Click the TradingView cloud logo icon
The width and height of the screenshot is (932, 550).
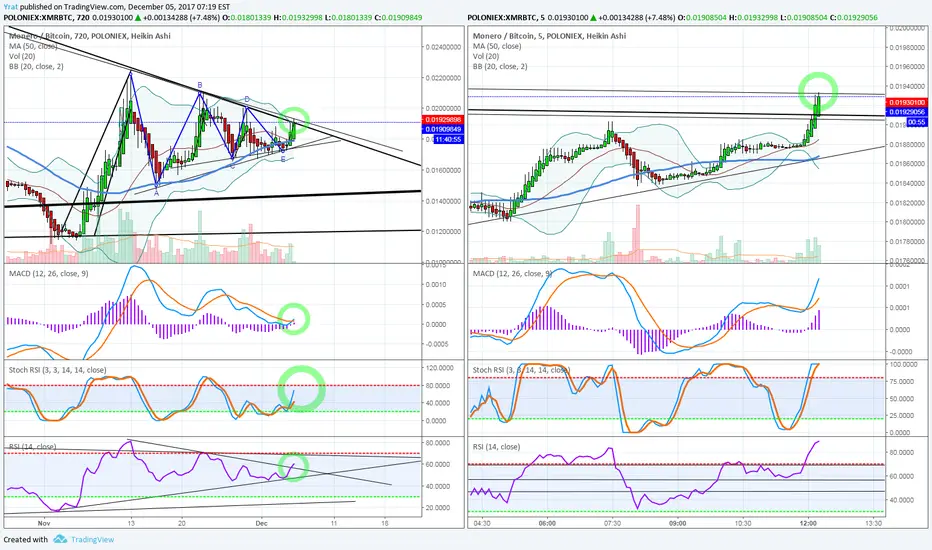(x=59, y=539)
